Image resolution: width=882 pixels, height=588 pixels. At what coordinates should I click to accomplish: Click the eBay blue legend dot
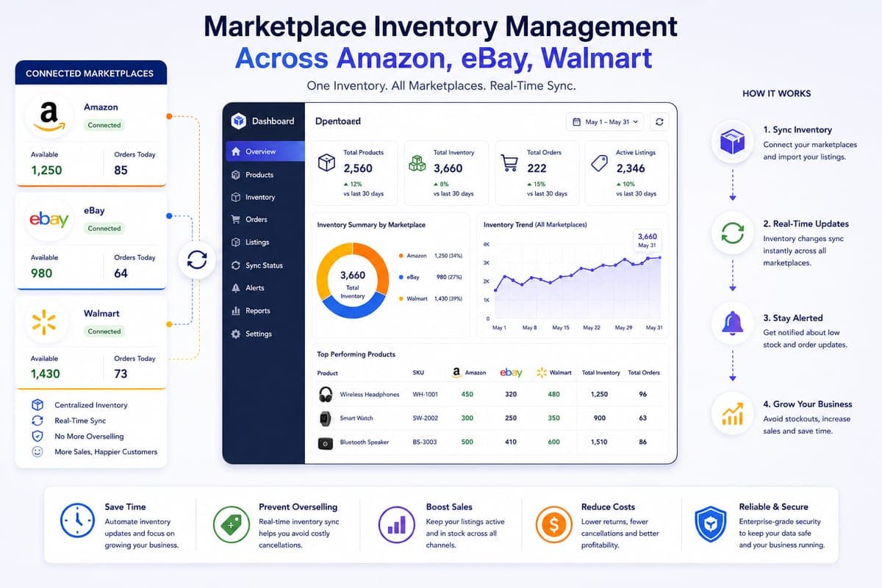[x=401, y=277]
